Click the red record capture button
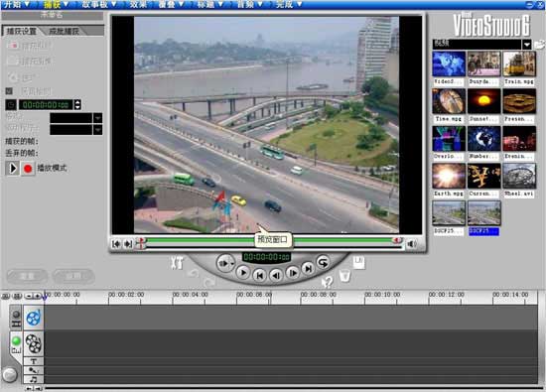 pyautogui.click(x=28, y=169)
